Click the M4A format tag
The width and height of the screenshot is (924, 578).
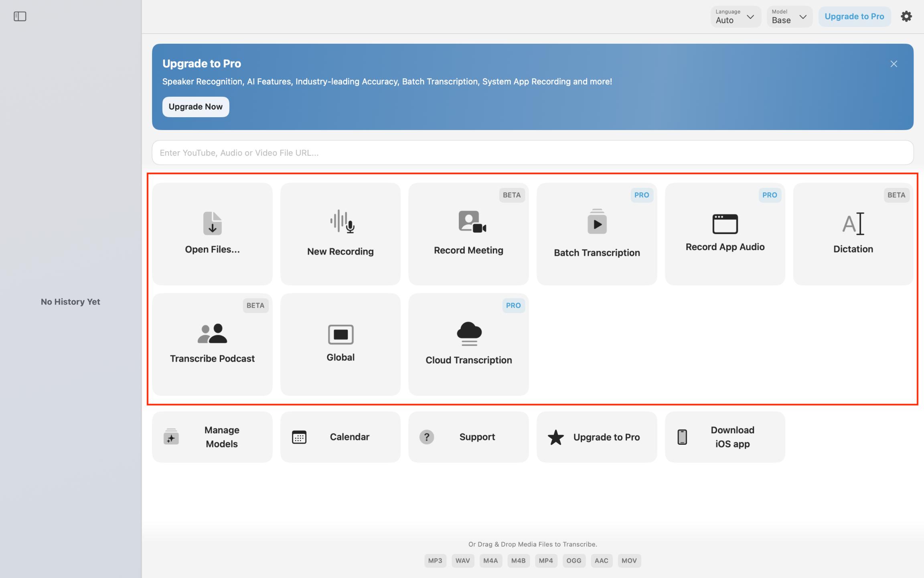490,561
